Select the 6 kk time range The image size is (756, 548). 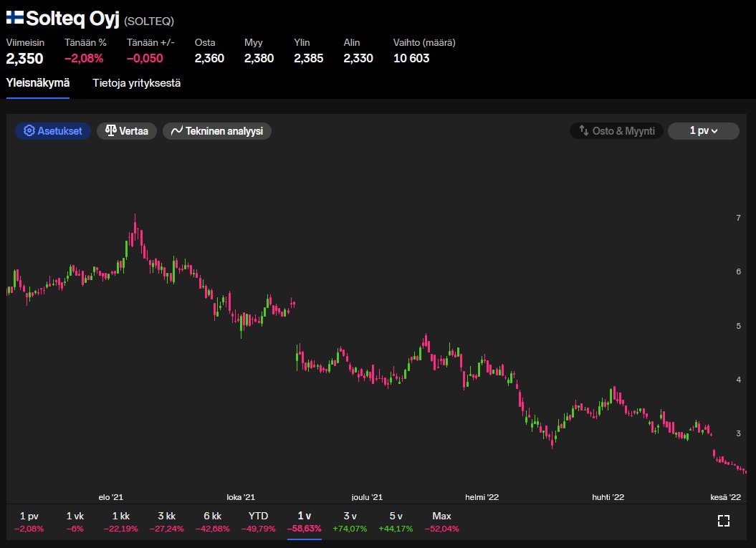point(213,522)
